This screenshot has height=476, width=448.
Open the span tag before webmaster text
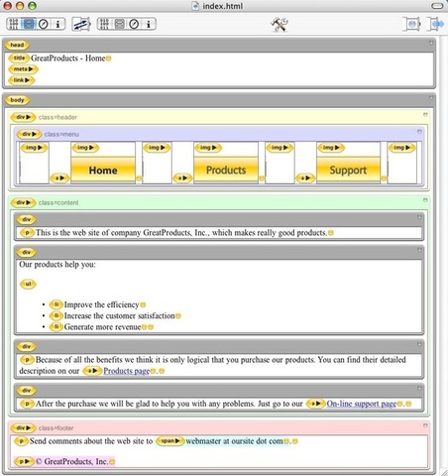click(x=170, y=441)
